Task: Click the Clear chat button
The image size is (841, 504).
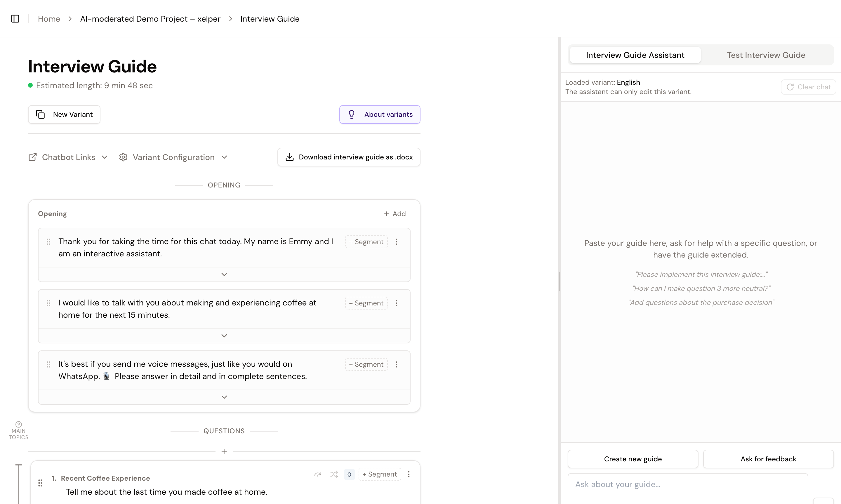Action: [x=808, y=87]
